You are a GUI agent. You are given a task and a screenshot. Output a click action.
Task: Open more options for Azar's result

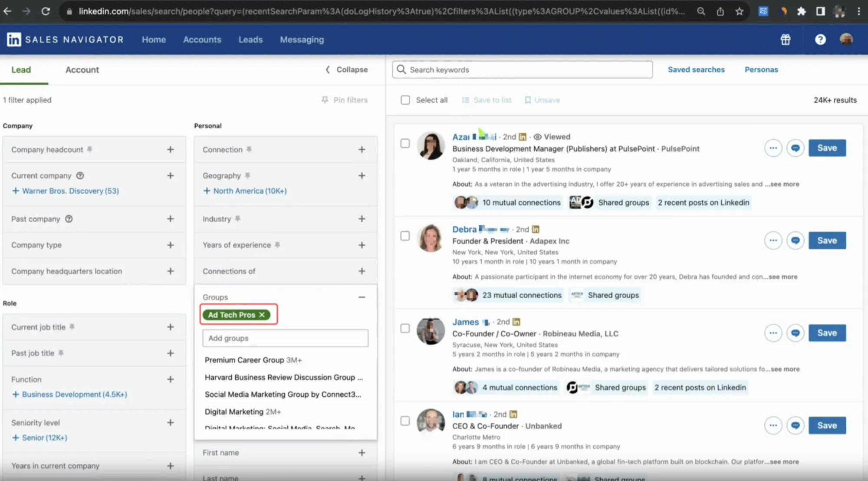[x=773, y=148]
